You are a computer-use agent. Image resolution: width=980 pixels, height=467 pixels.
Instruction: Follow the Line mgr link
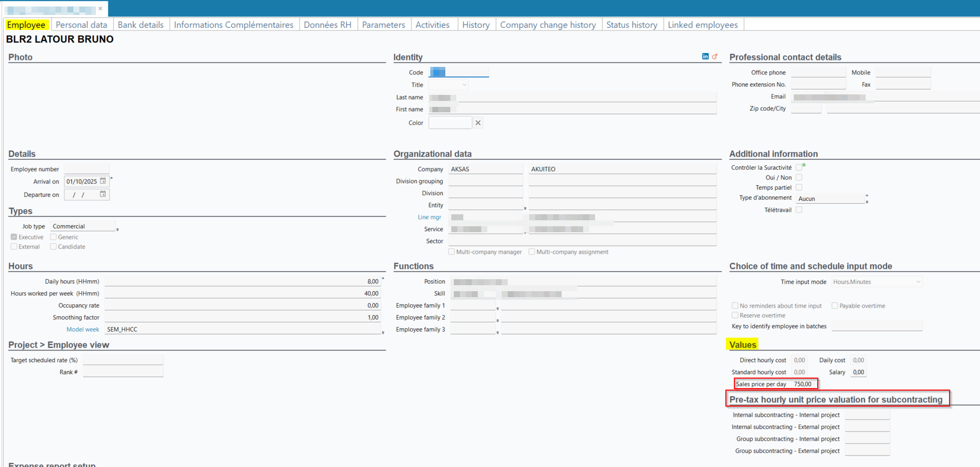(429, 217)
